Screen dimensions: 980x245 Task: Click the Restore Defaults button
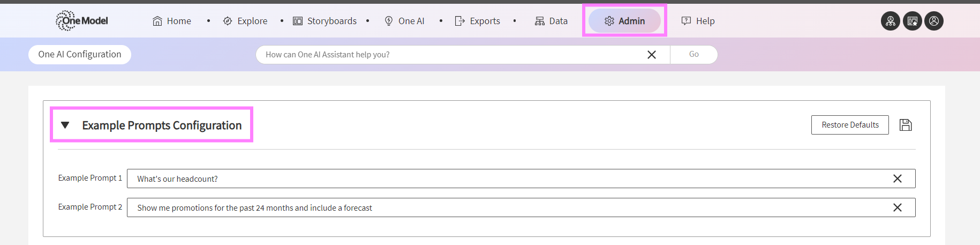(x=849, y=125)
